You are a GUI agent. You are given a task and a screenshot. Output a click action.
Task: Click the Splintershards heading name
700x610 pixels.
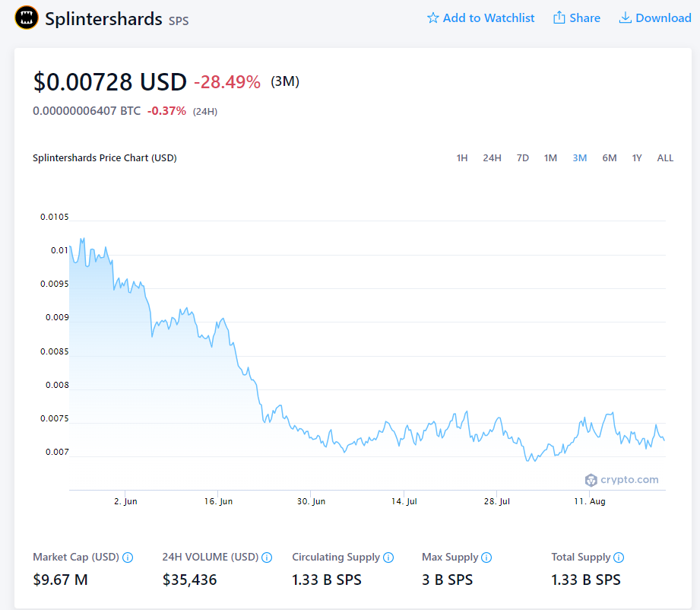(103, 19)
